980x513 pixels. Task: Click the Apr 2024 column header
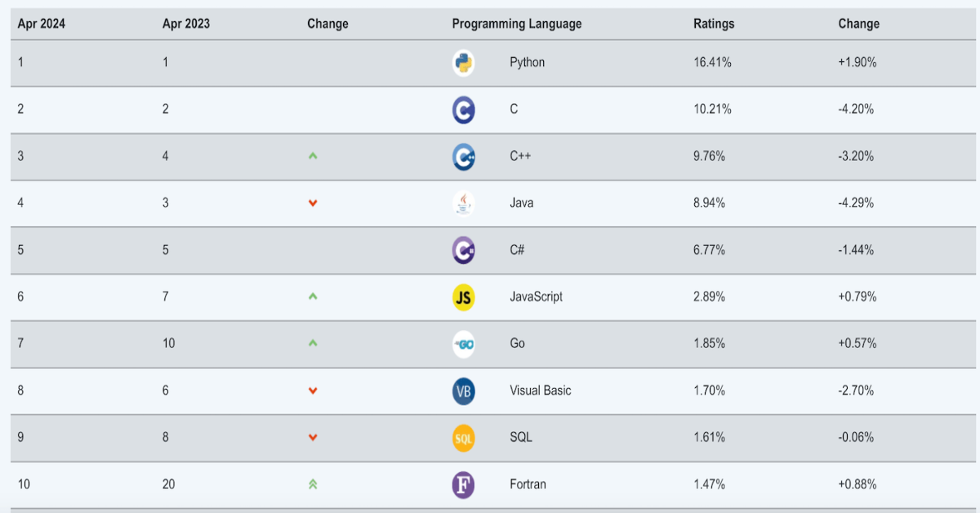point(42,24)
